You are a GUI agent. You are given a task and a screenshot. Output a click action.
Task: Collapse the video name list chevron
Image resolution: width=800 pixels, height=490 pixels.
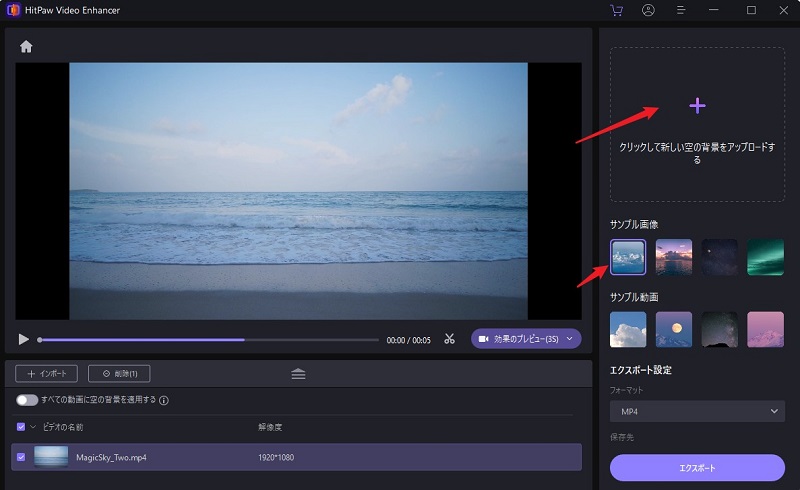[33, 427]
